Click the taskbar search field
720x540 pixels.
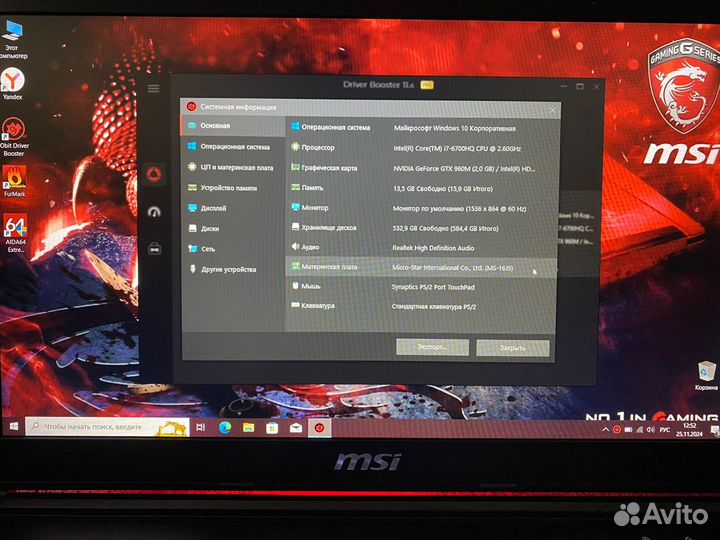click(x=107, y=427)
